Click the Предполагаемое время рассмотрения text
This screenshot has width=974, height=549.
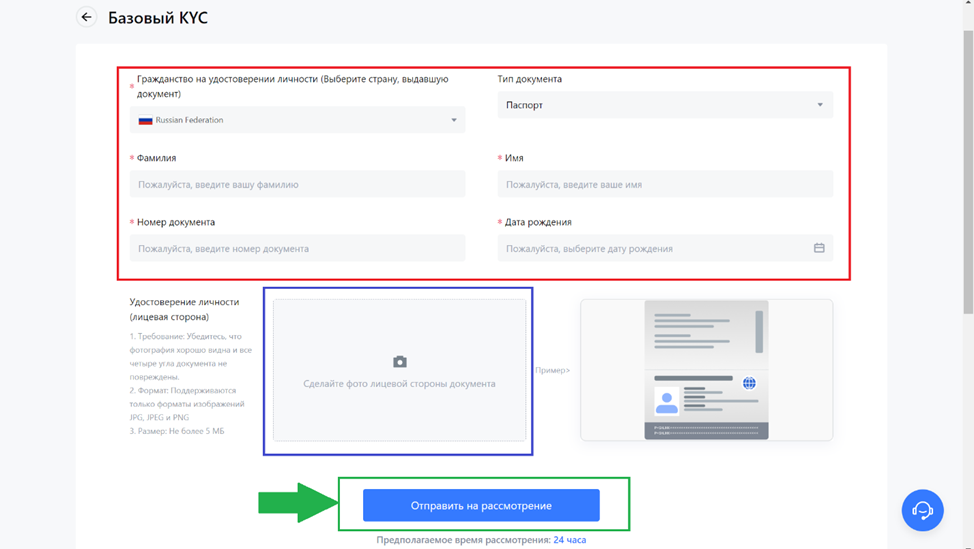[463, 540]
